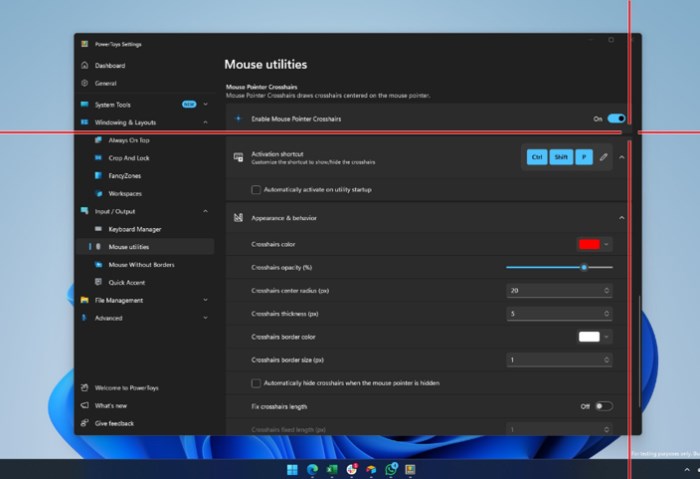
Task: Click the Quick Accent icon
Action: 99,282
